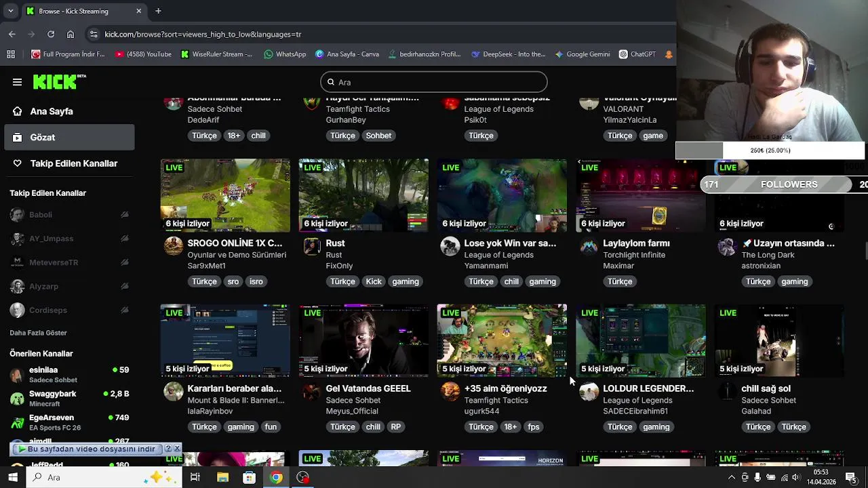Close the download video overlay bar
This screenshot has height=488, width=868.
coord(177,449)
